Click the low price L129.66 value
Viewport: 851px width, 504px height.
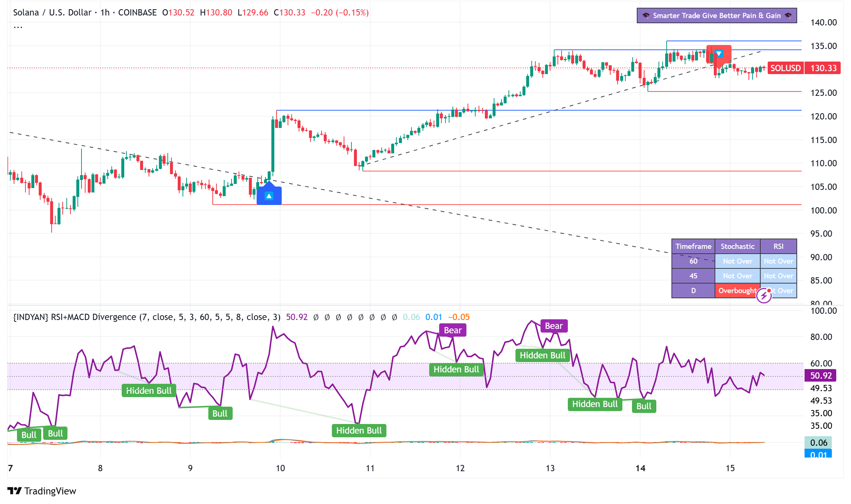click(253, 13)
